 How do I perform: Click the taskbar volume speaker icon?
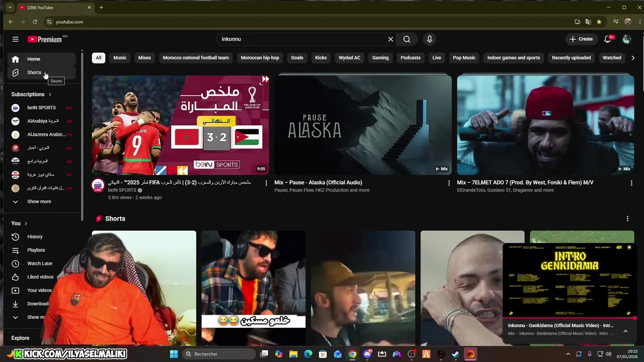(x=608, y=354)
